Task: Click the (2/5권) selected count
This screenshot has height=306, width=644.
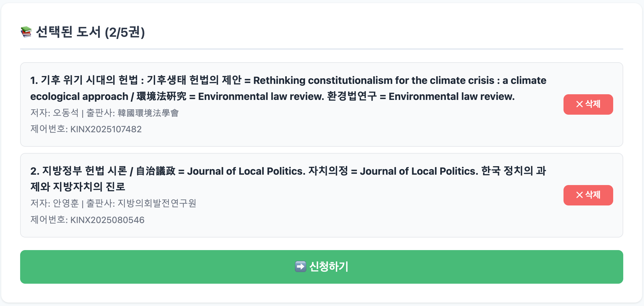Action: (x=125, y=32)
